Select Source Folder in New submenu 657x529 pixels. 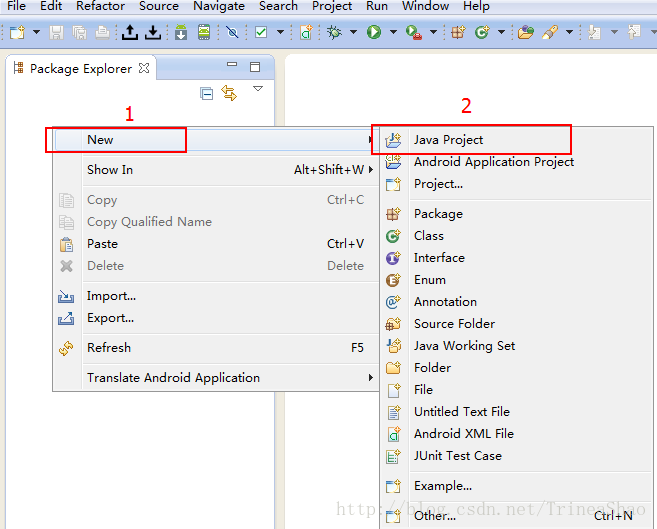click(517, 324)
